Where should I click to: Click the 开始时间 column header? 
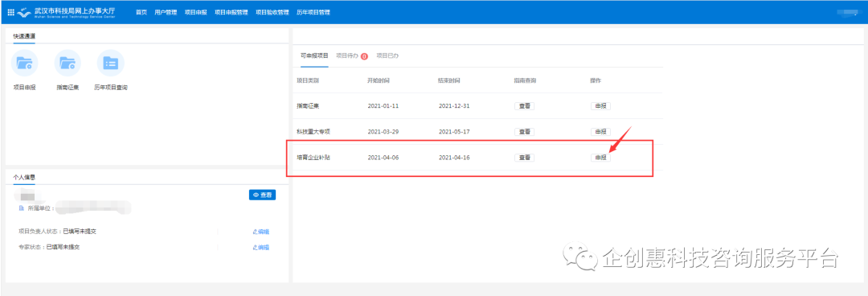coord(379,81)
